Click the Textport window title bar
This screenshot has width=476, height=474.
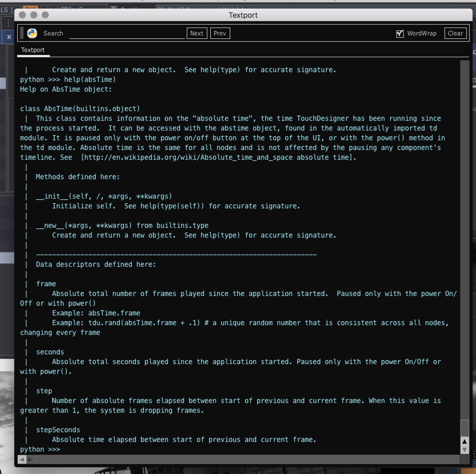pyautogui.click(x=243, y=15)
